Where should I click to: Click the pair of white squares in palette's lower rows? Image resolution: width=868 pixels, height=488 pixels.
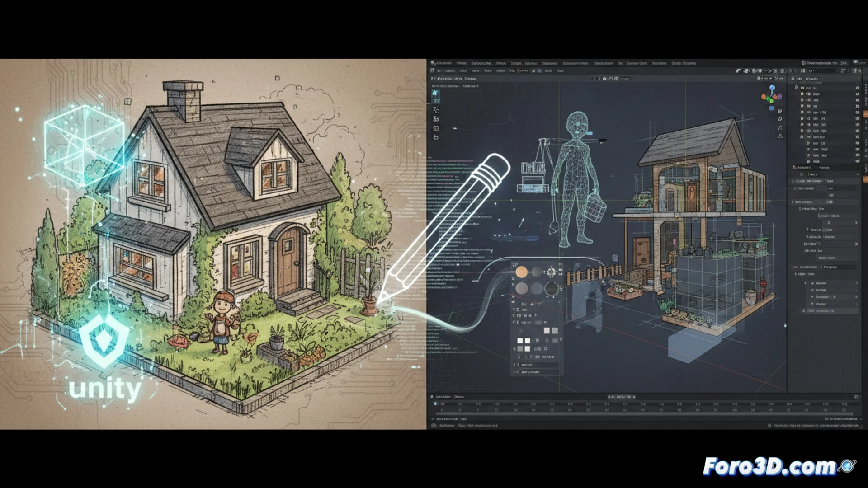pos(524,341)
